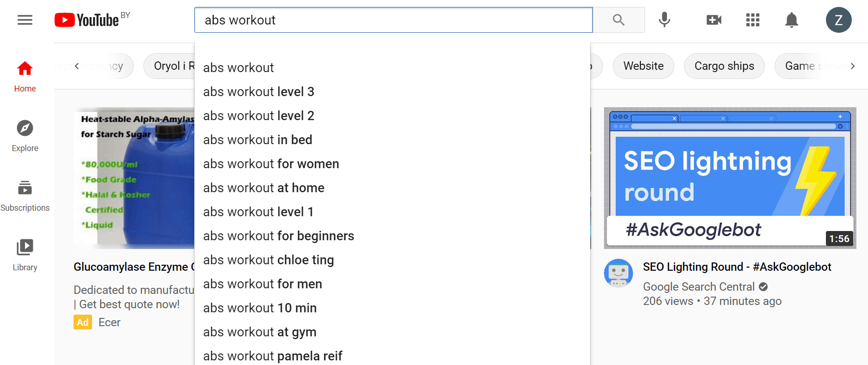Open the SEO lightning round video thumbnail
868x365 pixels.
pyautogui.click(x=730, y=178)
